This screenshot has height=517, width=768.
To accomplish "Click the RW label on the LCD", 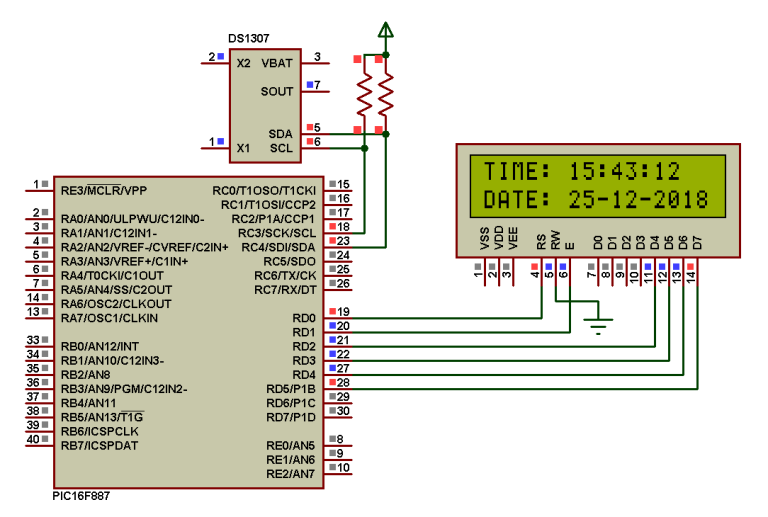I will [555, 240].
